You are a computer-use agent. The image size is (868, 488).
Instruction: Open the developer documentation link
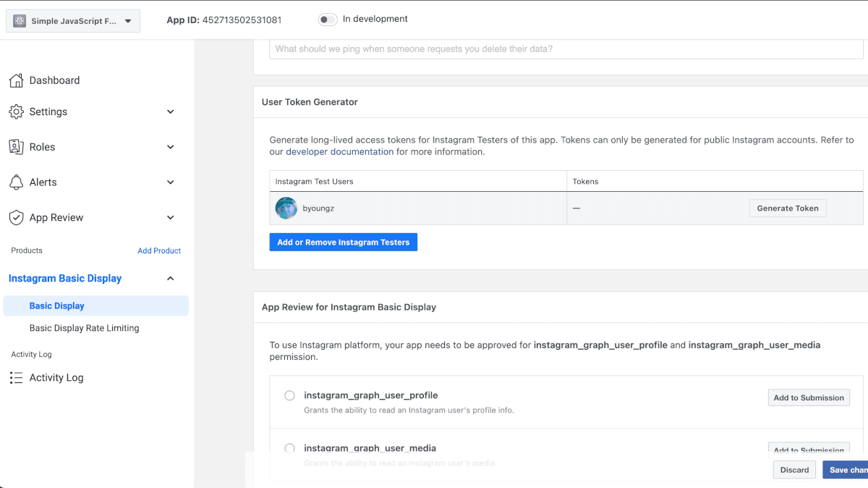tap(340, 152)
